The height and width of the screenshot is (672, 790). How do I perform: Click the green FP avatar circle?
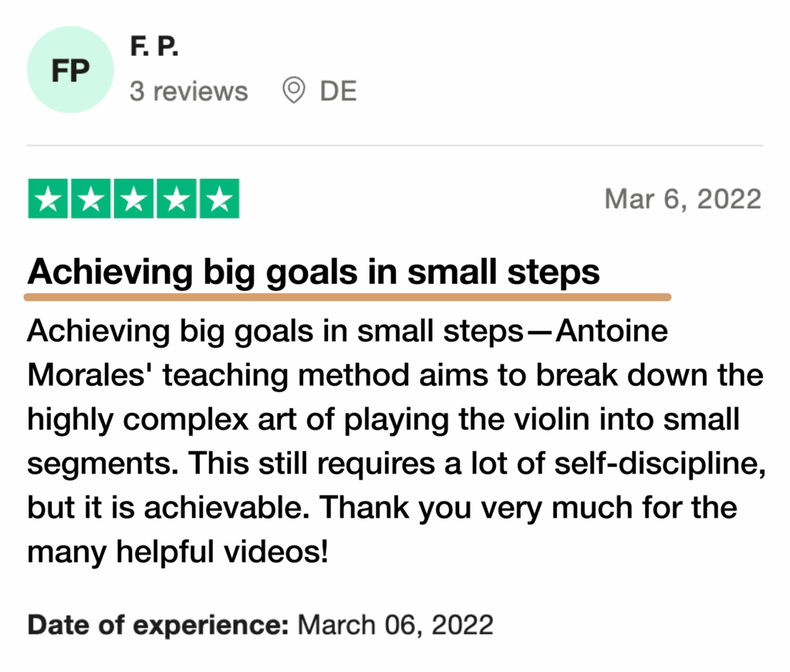click(x=70, y=71)
